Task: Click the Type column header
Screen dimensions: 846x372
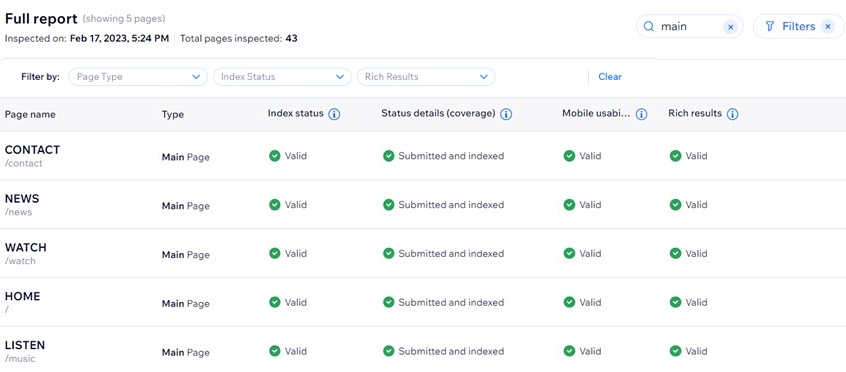Action: click(x=173, y=114)
